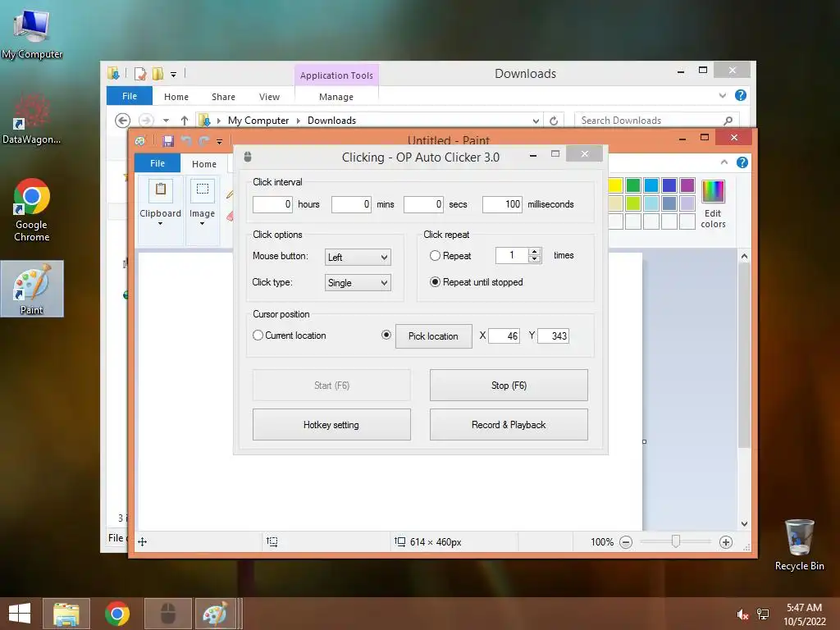Select the Paint desktop shortcut
This screenshot has height=630, width=840.
[x=32, y=289]
